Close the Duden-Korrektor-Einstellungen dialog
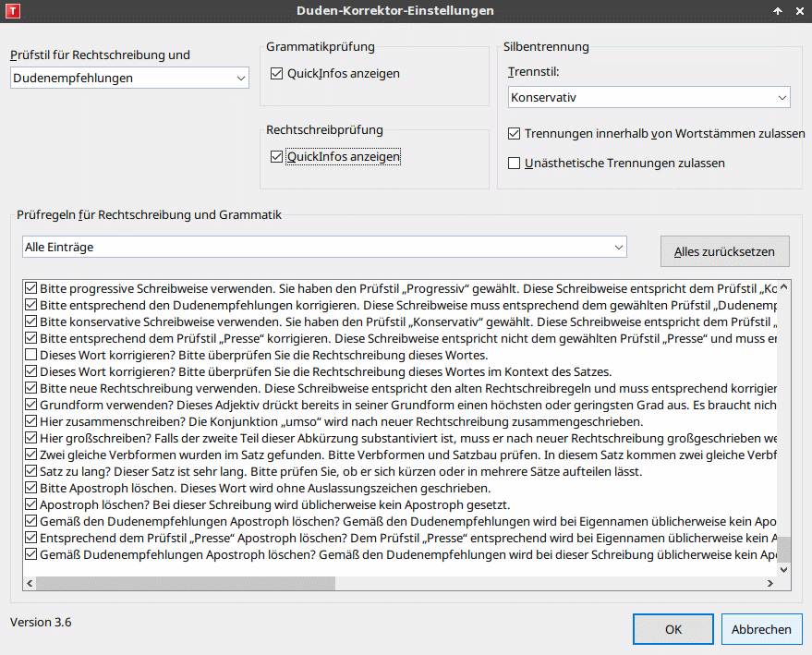Viewport: 812px width, 655px height. click(x=800, y=11)
